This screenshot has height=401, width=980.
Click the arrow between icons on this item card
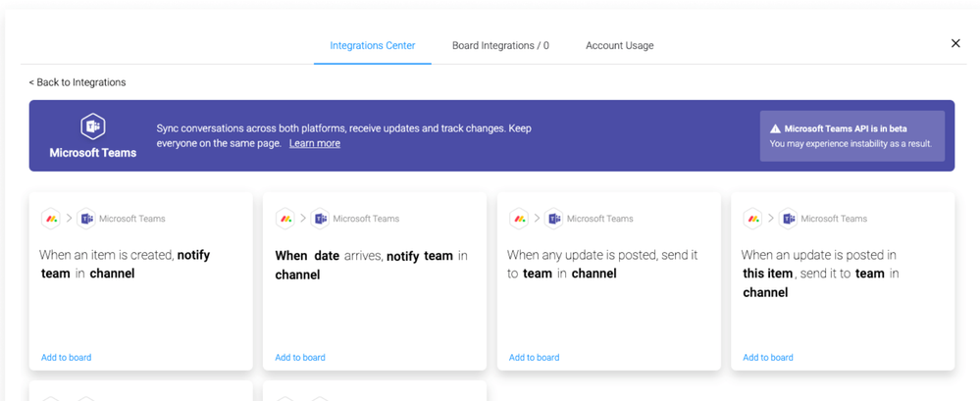click(771, 219)
